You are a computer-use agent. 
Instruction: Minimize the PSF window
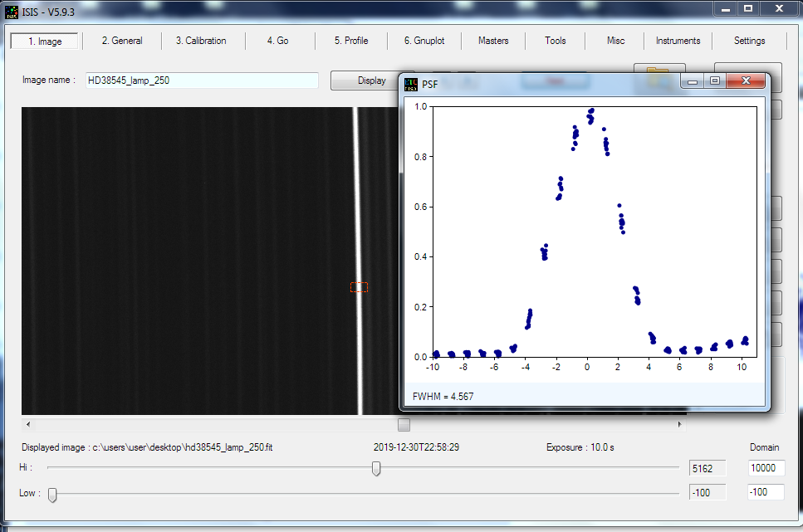(693, 81)
